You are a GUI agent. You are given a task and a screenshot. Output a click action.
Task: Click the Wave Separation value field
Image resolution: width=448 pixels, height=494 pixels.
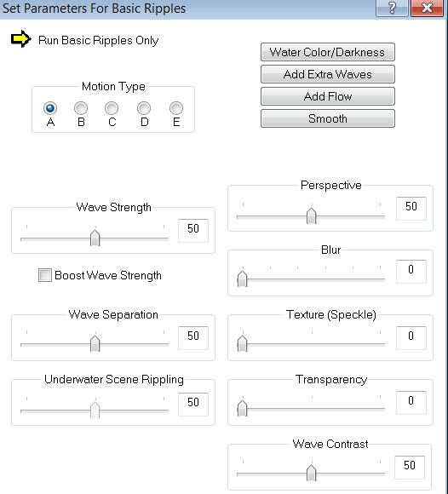pyautogui.click(x=193, y=338)
